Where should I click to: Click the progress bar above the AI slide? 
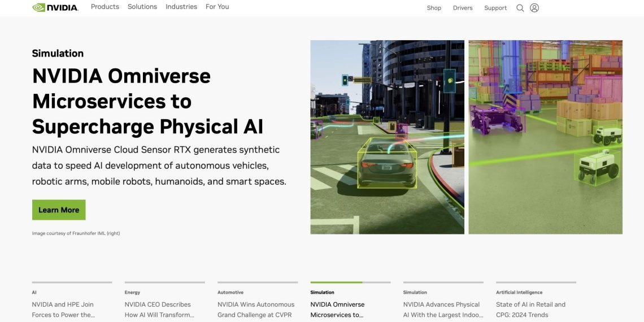click(72, 282)
